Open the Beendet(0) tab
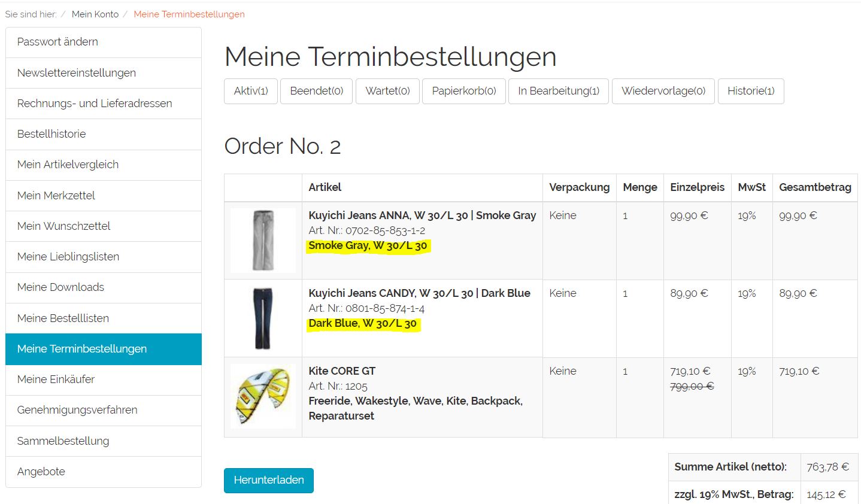 (x=316, y=91)
